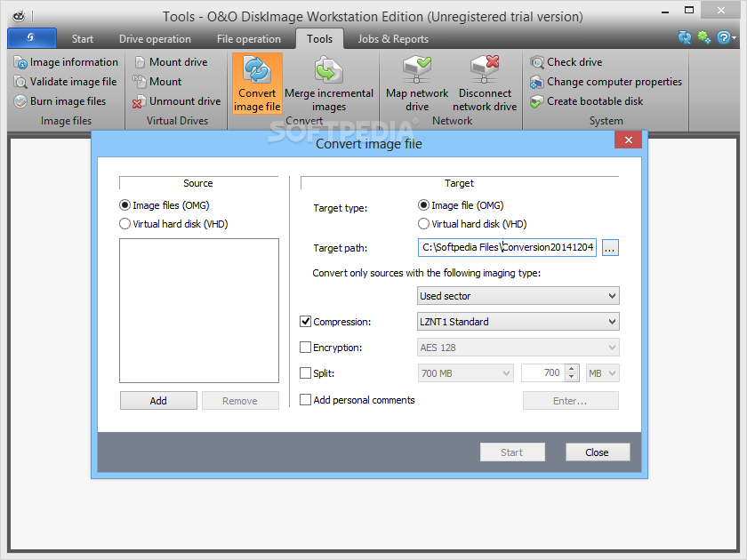The height and width of the screenshot is (560, 747).
Task: Open the AES 128 encryption dropdown
Action: click(518, 348)
